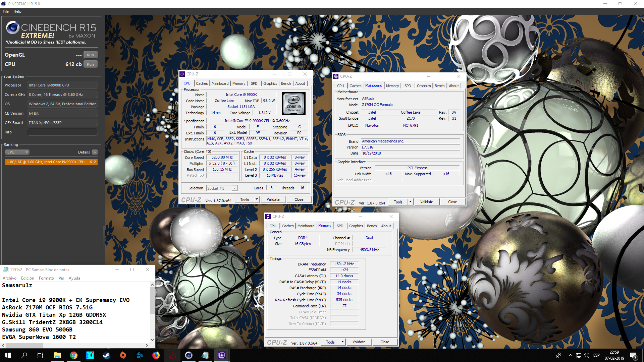
Task: Switch ESP input language indicator
Action: 596,355
